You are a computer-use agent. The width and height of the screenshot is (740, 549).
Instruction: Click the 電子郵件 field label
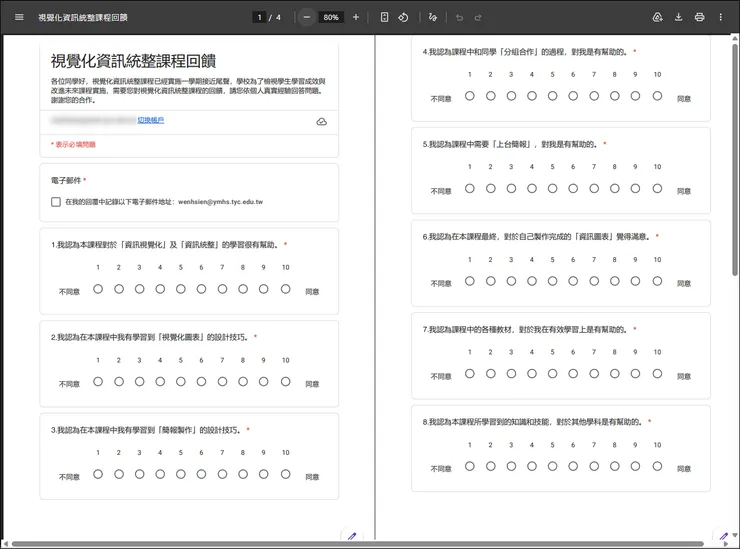(x=66, y=180)
